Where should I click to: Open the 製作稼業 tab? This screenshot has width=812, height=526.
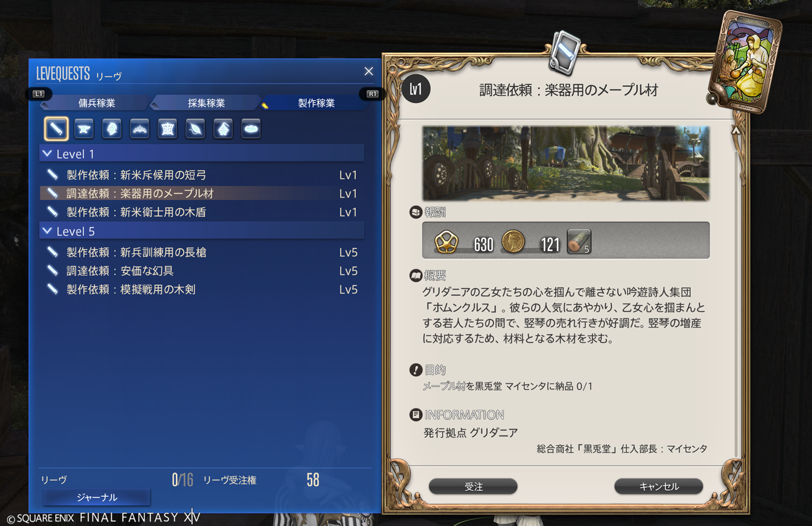(316, 103)
